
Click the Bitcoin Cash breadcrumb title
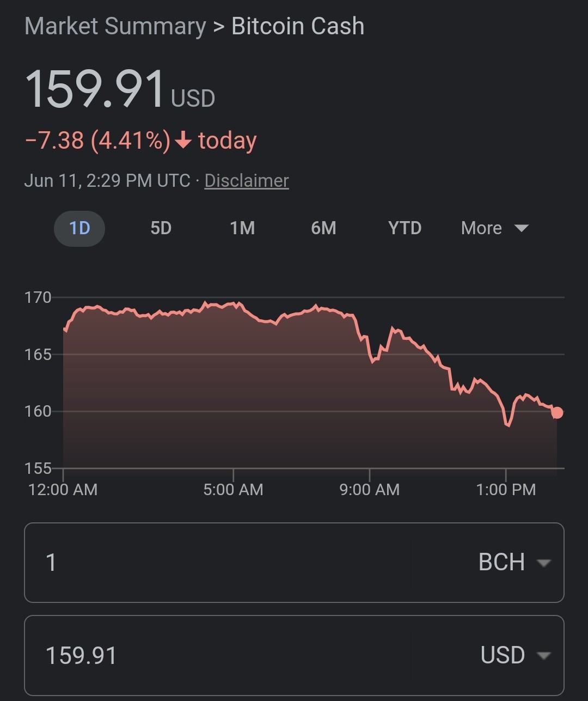point(298,26)
